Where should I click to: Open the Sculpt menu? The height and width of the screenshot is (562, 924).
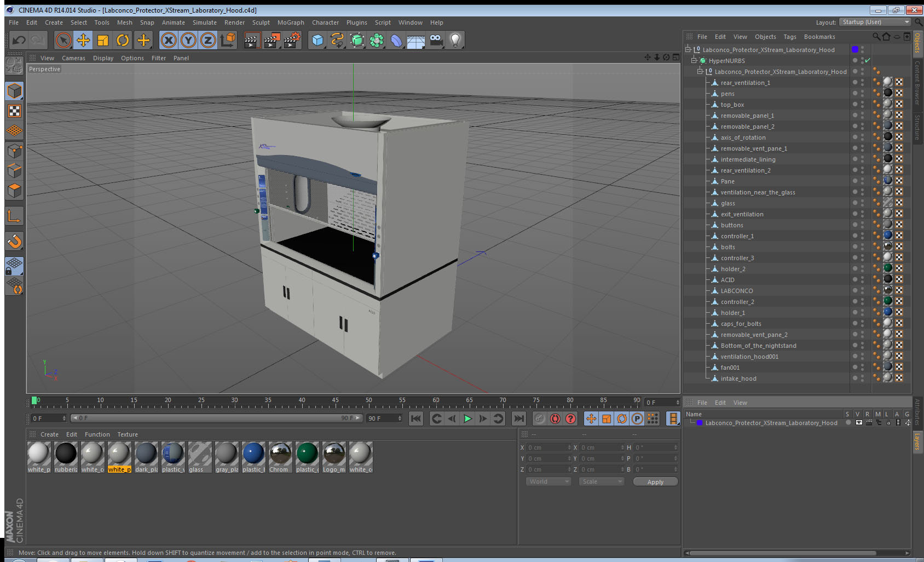(x=261, y=22)
